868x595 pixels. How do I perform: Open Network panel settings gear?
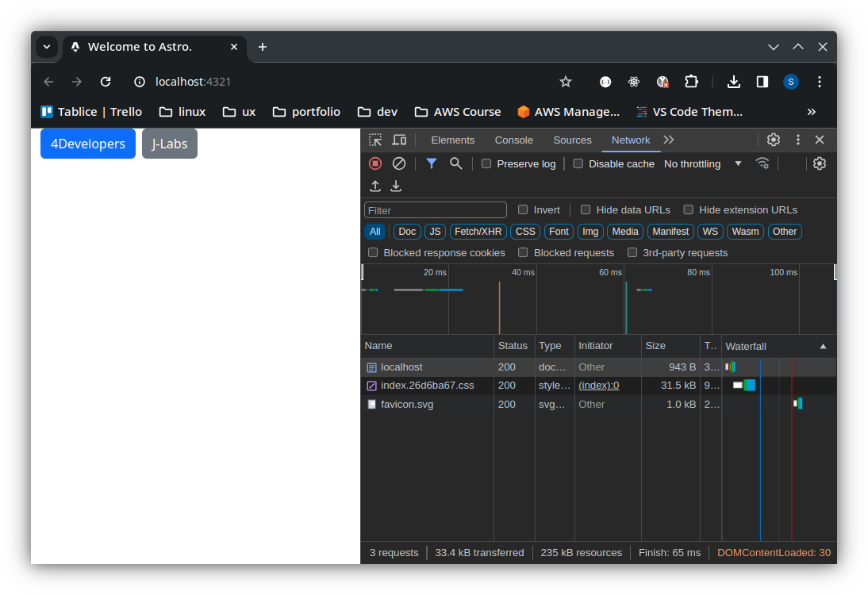(820, 164)
